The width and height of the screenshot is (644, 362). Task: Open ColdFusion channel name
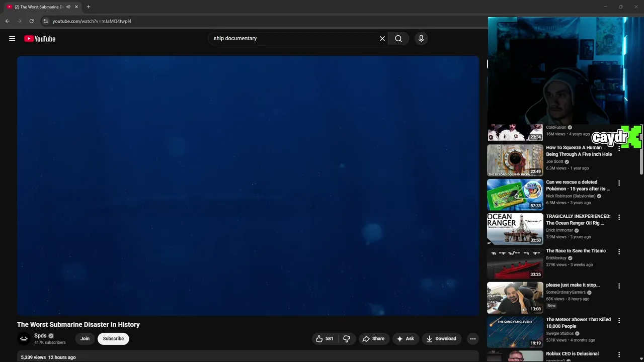tap(556, 127)
